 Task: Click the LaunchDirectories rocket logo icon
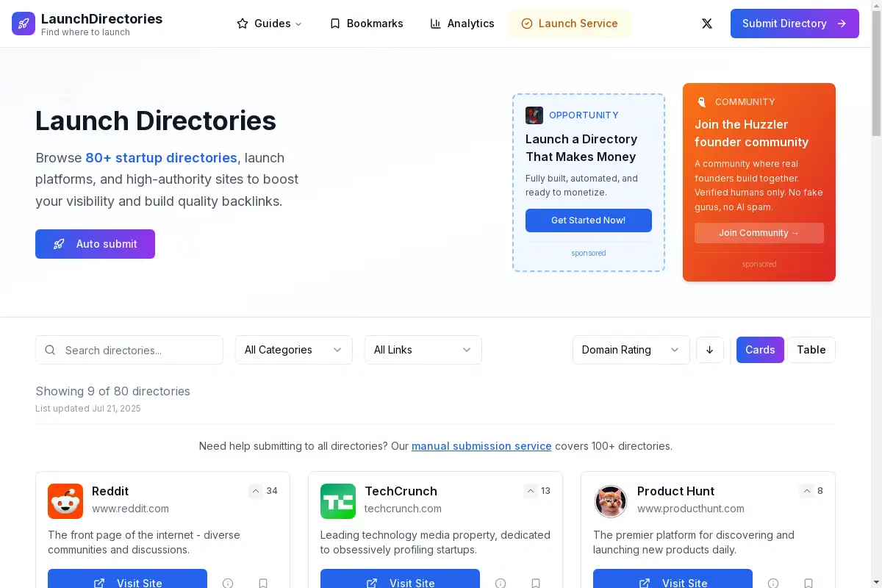point(24,24)
